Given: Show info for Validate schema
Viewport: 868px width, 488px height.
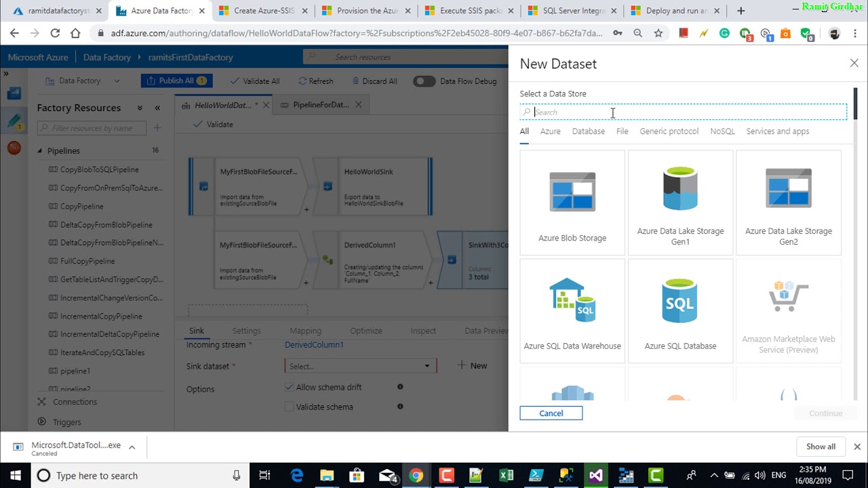Looking at the screenshot, I should coord(400,407).
